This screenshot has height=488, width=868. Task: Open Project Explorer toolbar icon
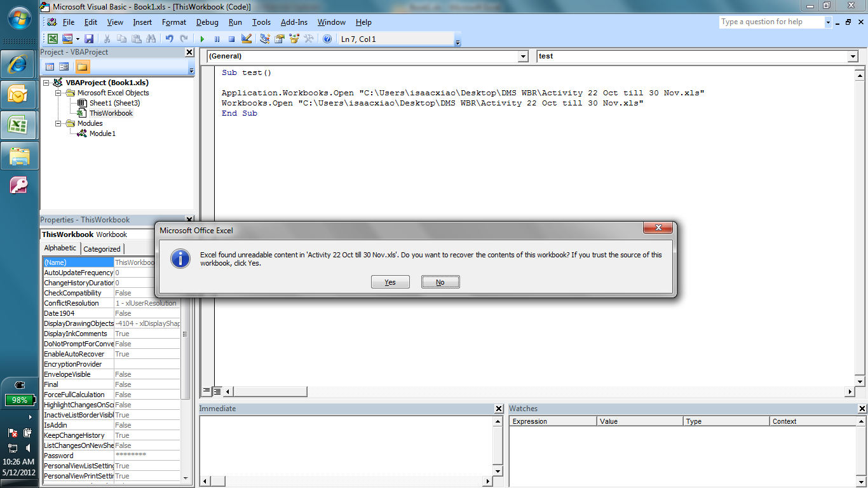click(265, 39)
